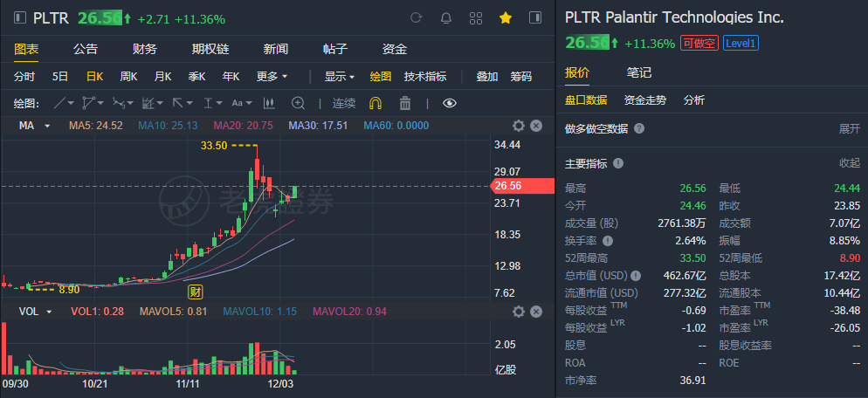Viewport: 868px width, 398px height.
Task: Switch to the 报价 quote tab
Action: point(577,72)
